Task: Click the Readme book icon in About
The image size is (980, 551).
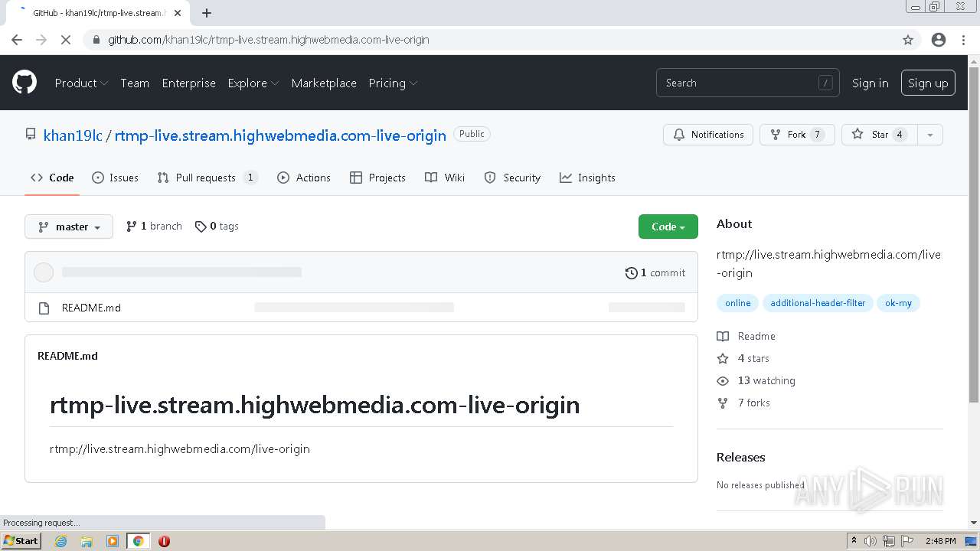Action: 723,336
